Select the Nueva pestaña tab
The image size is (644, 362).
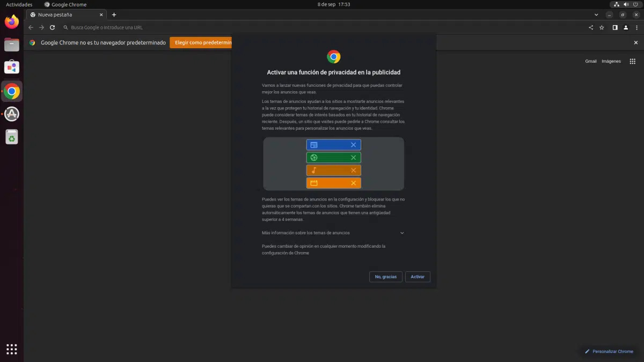[65, 14]
